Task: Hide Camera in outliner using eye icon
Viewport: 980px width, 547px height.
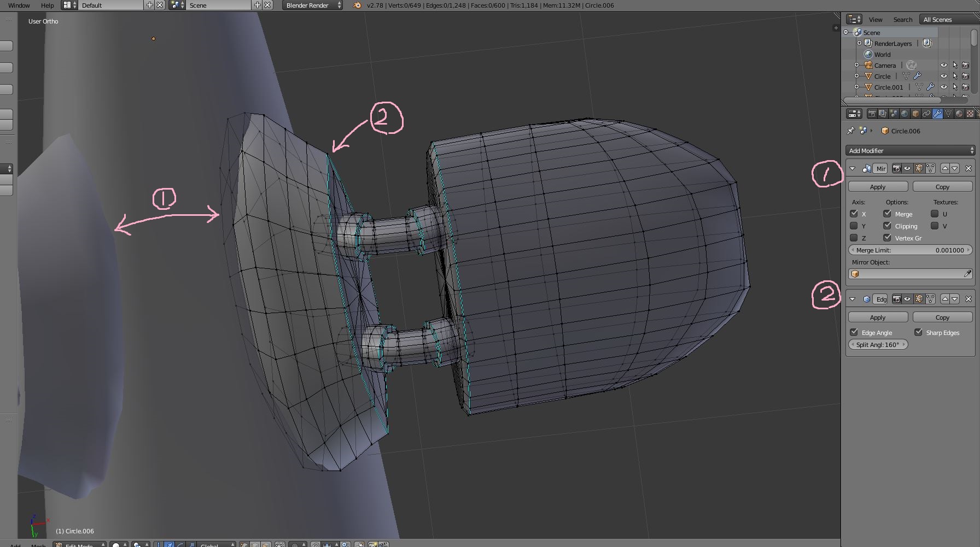Action: (943, 65)
